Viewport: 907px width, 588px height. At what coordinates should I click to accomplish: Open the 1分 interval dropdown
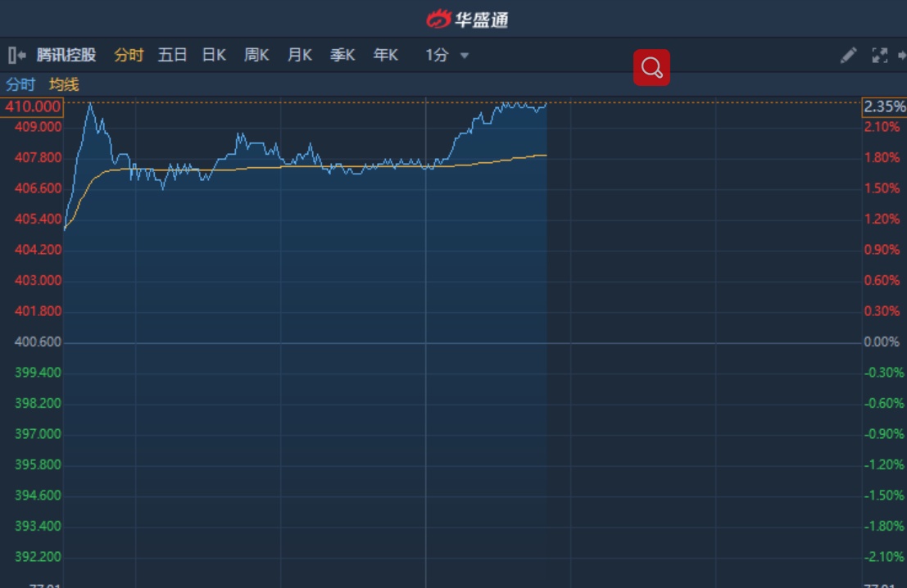click(447, 55)
